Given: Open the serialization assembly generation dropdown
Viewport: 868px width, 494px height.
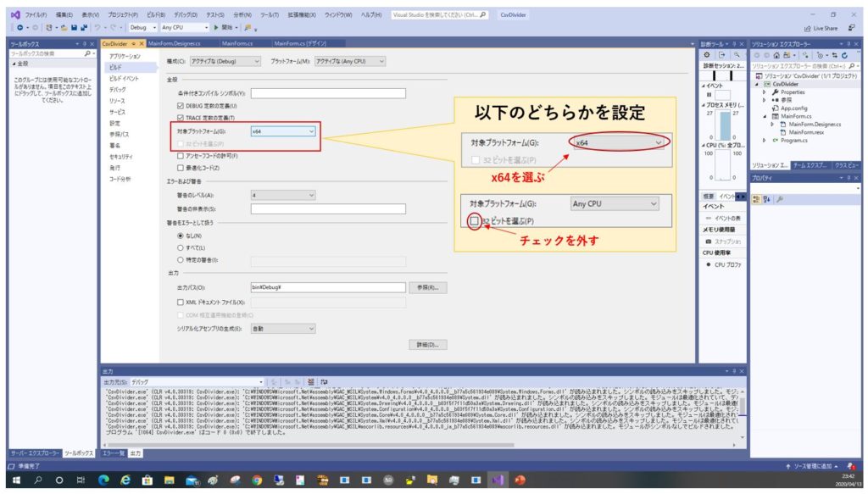Looking at the screenshot, I should [x=283, y=329].
